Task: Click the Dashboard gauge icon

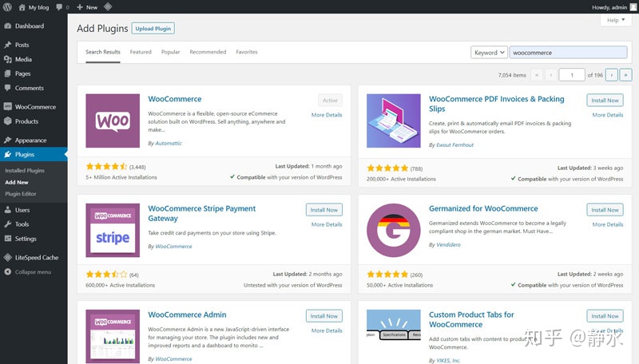Action: pyautogui.click(x=8, y=26)
